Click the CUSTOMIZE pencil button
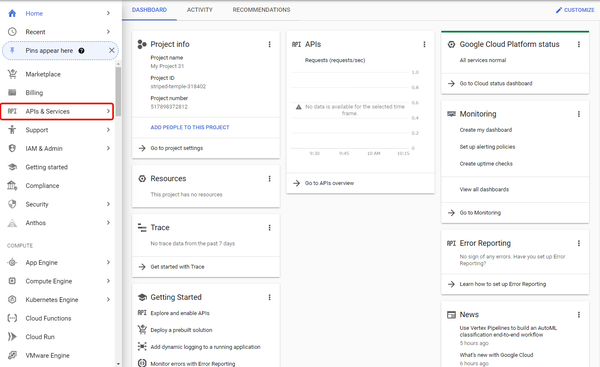The image size is (600, 367). tap(575, 10)
